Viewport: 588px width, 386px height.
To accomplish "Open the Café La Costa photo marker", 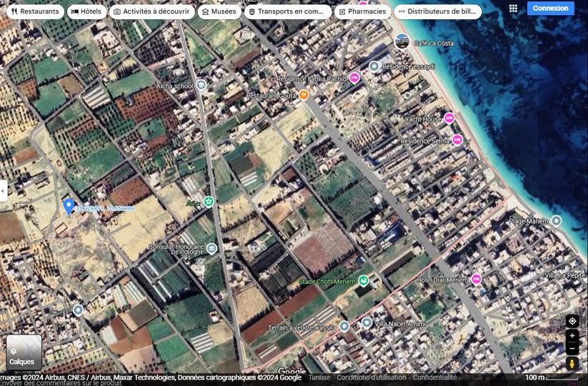I will coord(402,41).
